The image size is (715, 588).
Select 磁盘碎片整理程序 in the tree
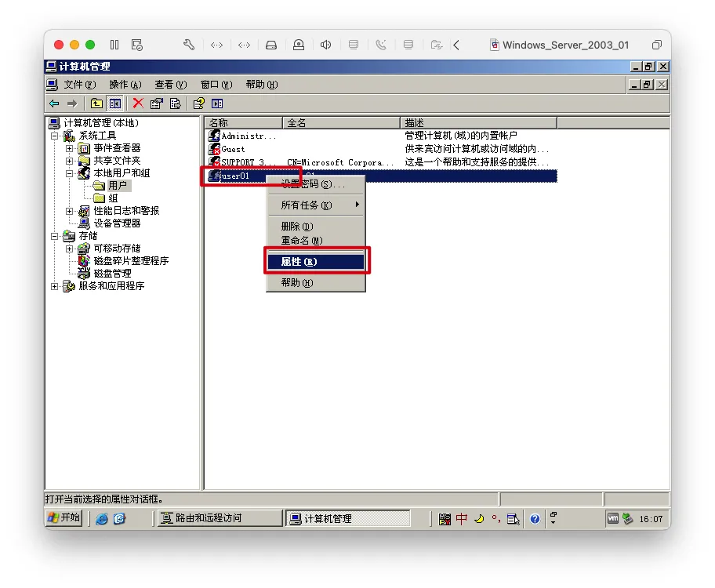132,261
